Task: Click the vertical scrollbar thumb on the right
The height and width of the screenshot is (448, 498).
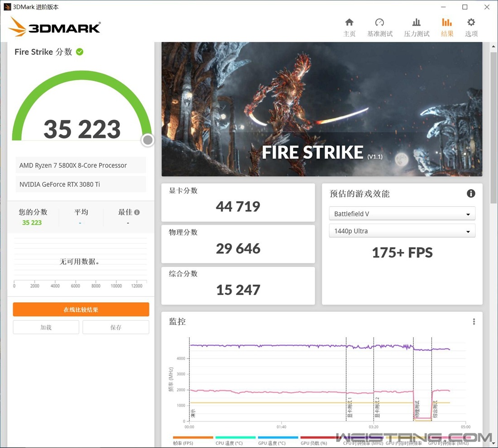Action: click(x=493, y=128)
